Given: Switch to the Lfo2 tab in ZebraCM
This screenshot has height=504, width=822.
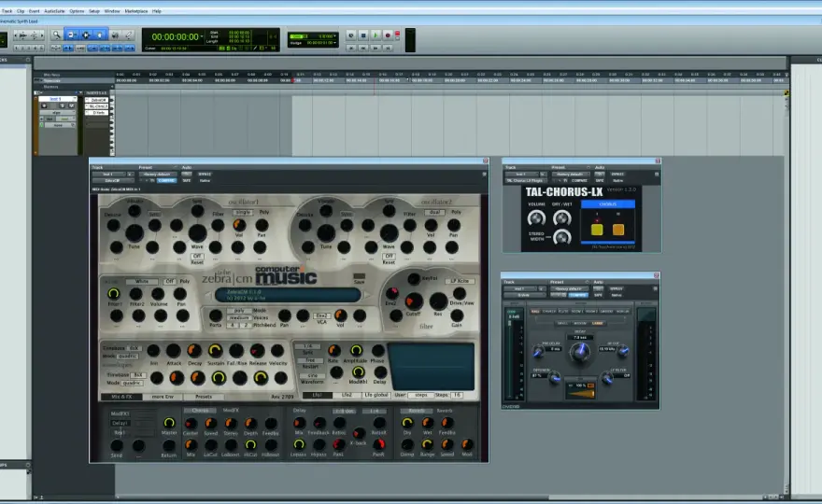Looking at the screenshot, I should point(347,395).
